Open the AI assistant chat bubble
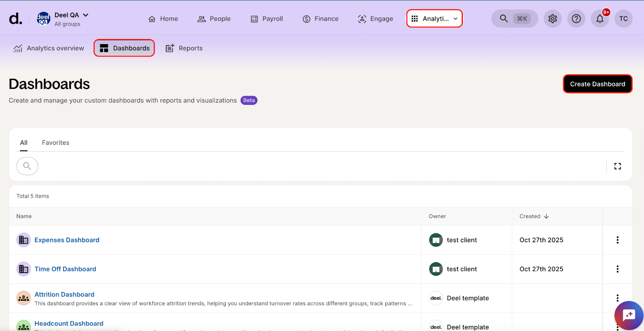Image resolution: width=644 pixels, height=331 pixels. [x=628, y=315]
